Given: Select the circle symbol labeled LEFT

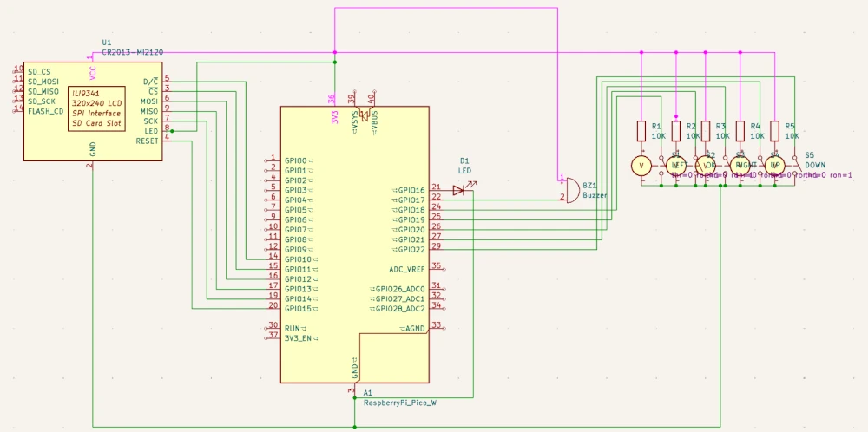Looking at the screenshot, I should 676,165.
